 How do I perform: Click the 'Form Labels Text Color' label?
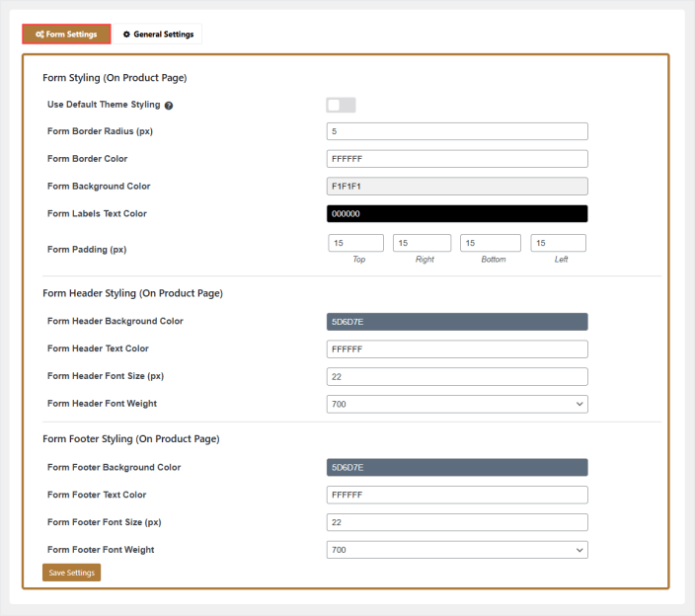pos(97,213)
